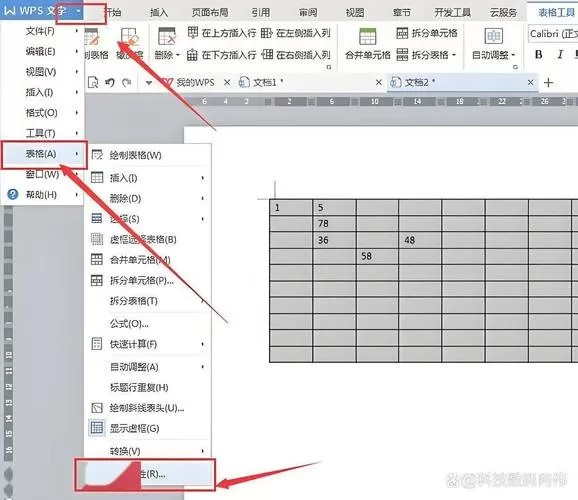
Task: Click the insert table grid icon in submenu
Action: click(97, 178)
